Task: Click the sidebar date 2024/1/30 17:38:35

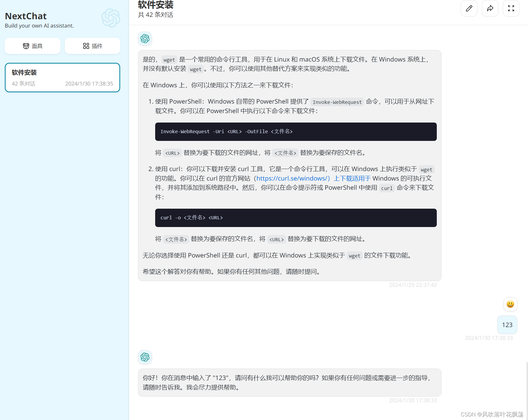Action: point(89,84)
